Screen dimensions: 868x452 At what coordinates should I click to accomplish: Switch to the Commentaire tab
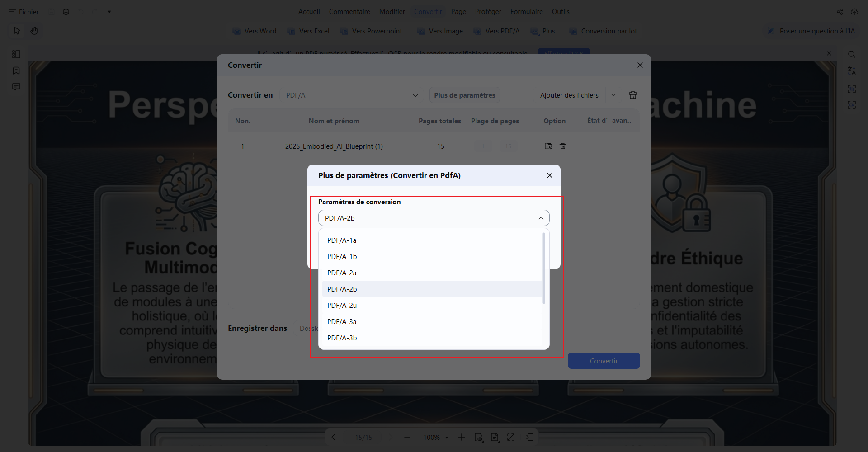click(x=349, y=12)
